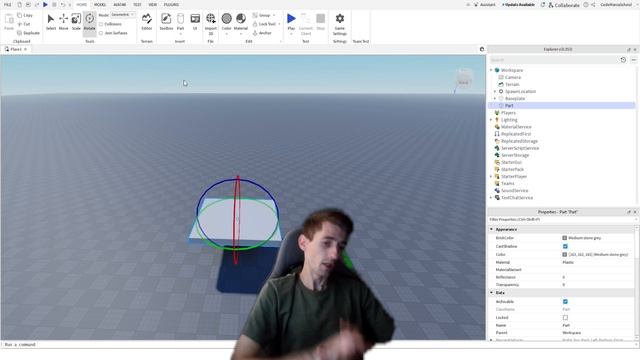Open the Mode Geometric dropdown
The width and height of the screenshot is (640, 360).
[x=123, y=15]
